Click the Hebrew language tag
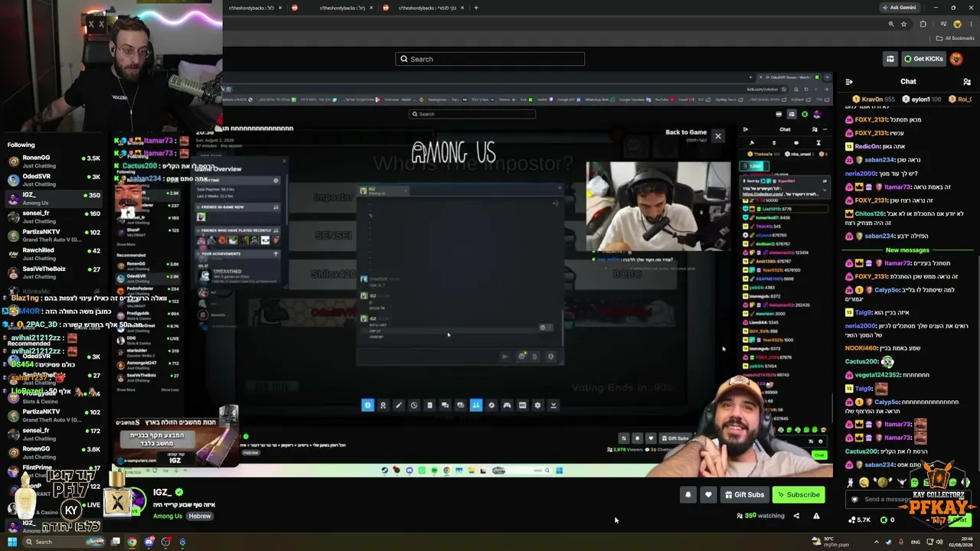The width and height of the screenshot is (980, 551). (200, 516)
